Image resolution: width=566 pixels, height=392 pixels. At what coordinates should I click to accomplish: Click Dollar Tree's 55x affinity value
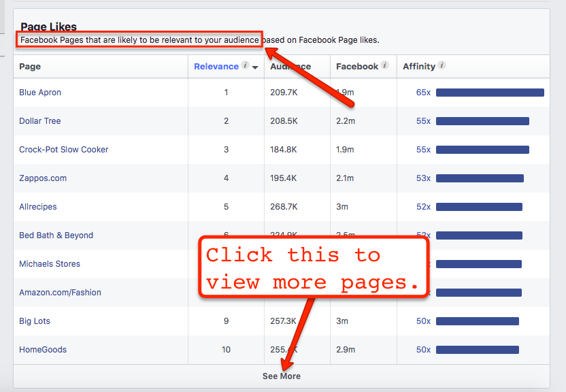[423, 121]
